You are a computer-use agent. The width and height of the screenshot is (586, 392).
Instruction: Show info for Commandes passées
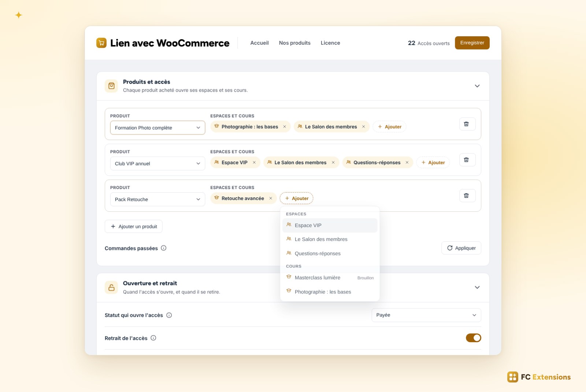[164, 248]
